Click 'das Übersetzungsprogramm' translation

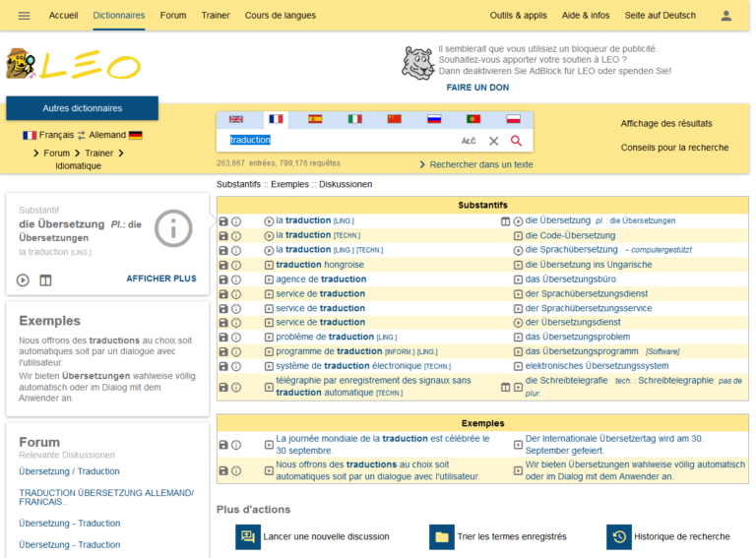point(582,351)
